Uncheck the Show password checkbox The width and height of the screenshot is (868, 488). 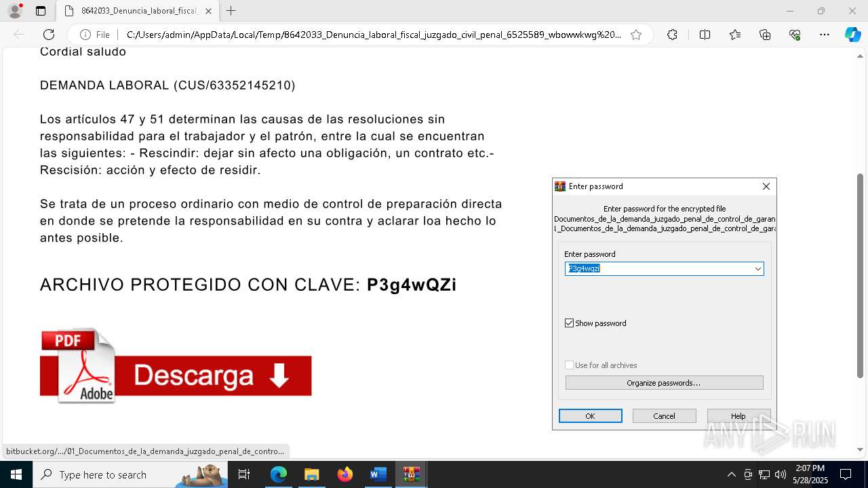[570, 323]
